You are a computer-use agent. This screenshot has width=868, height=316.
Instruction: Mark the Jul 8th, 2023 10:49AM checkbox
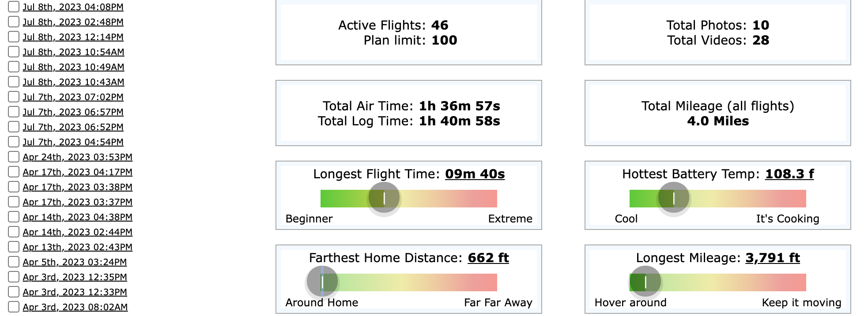(14, 67)
